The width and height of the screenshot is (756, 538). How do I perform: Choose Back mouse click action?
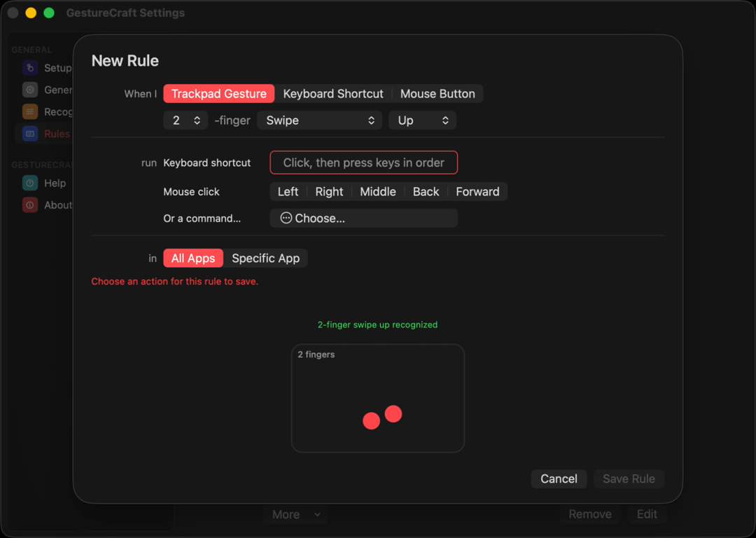click(x=426, y=191)
